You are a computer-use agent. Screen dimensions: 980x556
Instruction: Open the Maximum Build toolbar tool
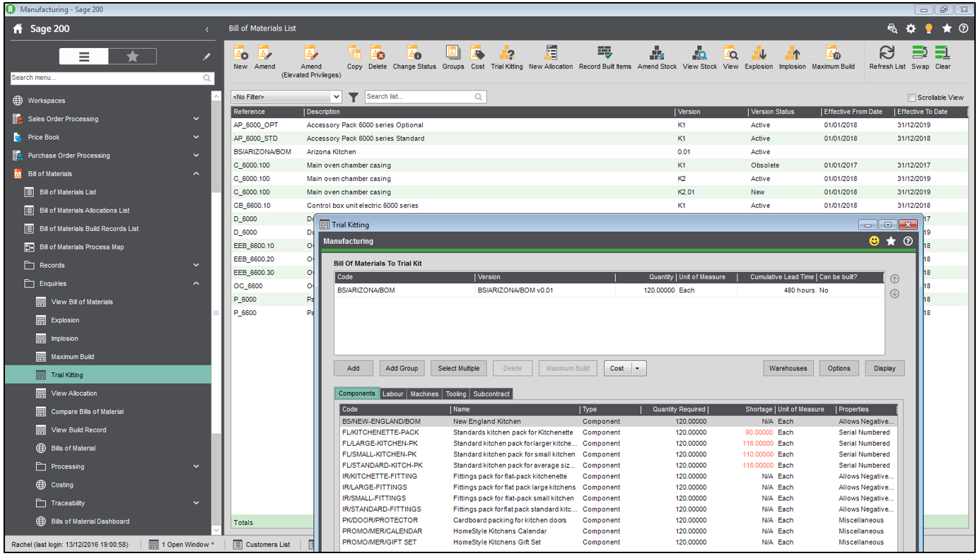(833, 58)
